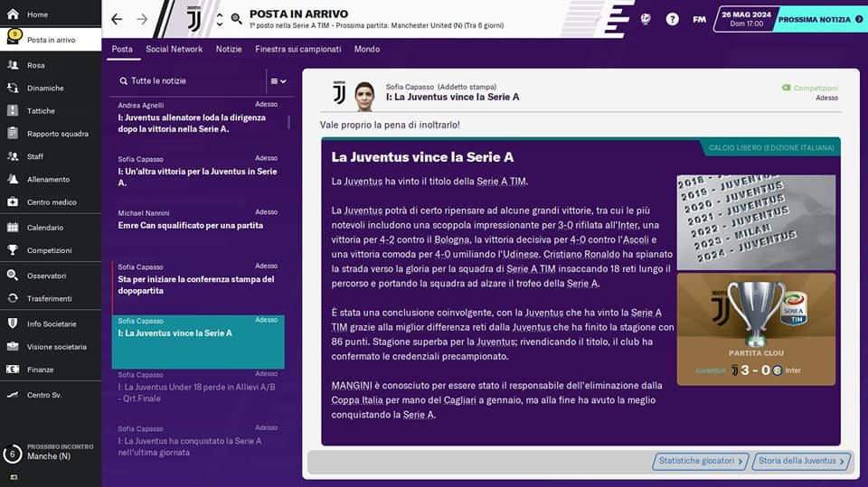Click in Tutte le notizie search field
This screenshot has width=868, height=487.
(x=188, y=80)
